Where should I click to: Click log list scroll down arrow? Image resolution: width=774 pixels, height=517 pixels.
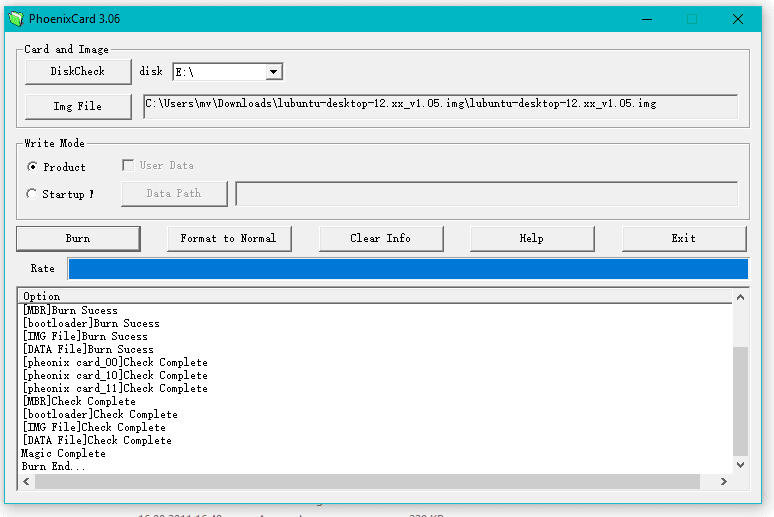(x=740, y=465)
